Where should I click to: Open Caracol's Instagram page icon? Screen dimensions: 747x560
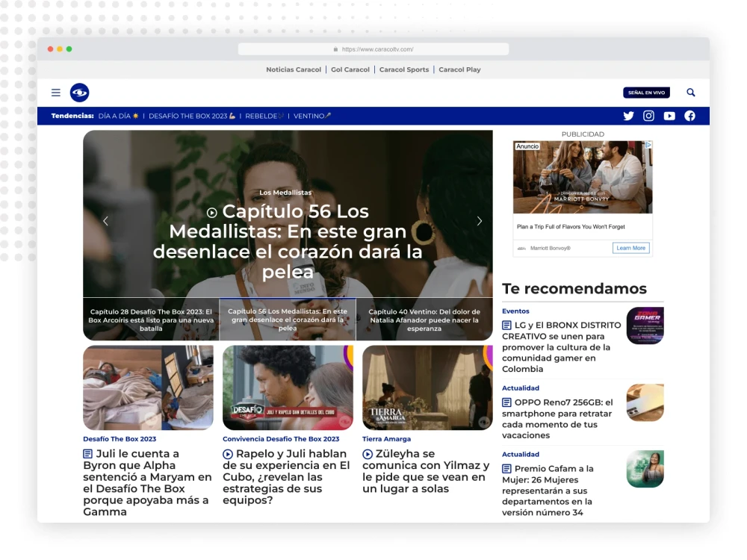click(x=648, y=116)
